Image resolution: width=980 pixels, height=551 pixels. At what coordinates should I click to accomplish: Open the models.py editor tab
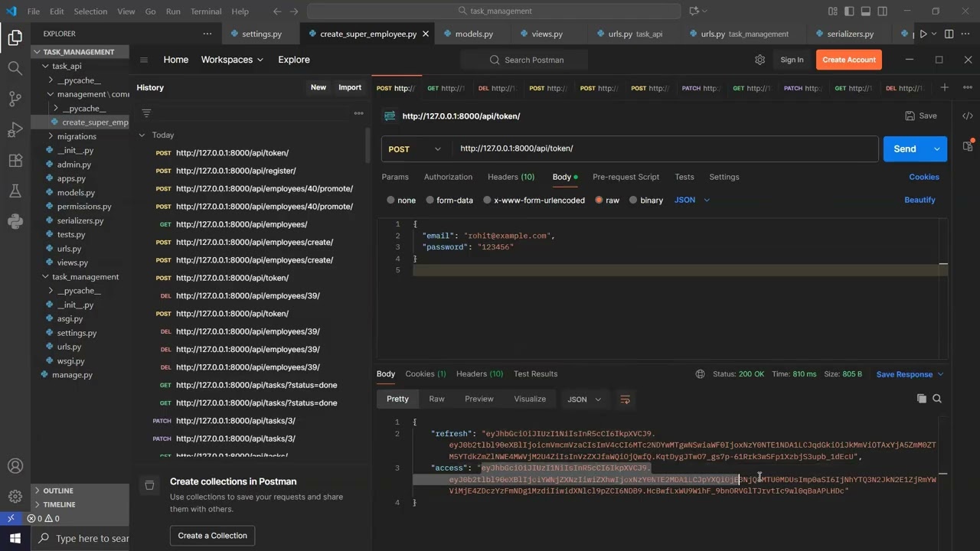coord(473,34)
